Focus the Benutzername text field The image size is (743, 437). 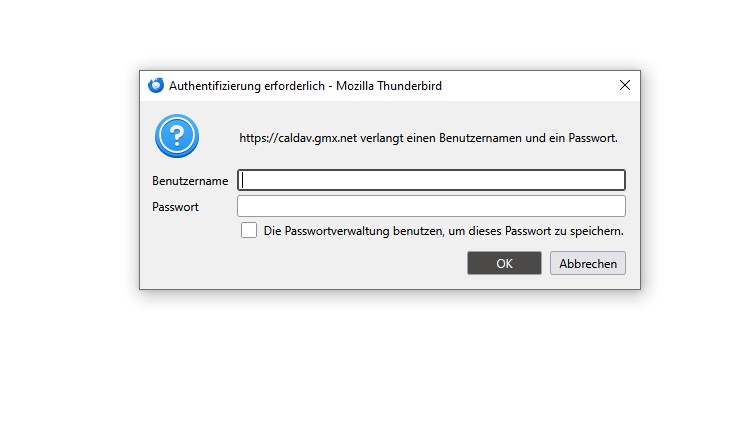431,180
